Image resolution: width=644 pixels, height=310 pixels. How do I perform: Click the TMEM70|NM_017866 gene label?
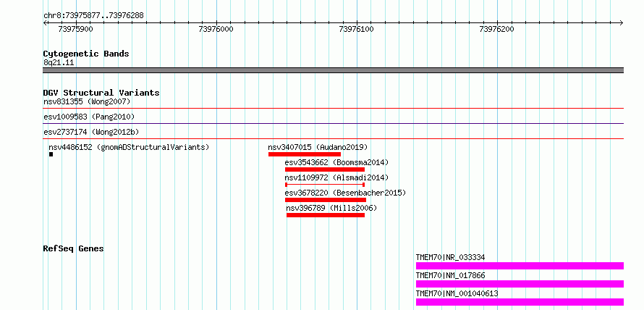451,275
